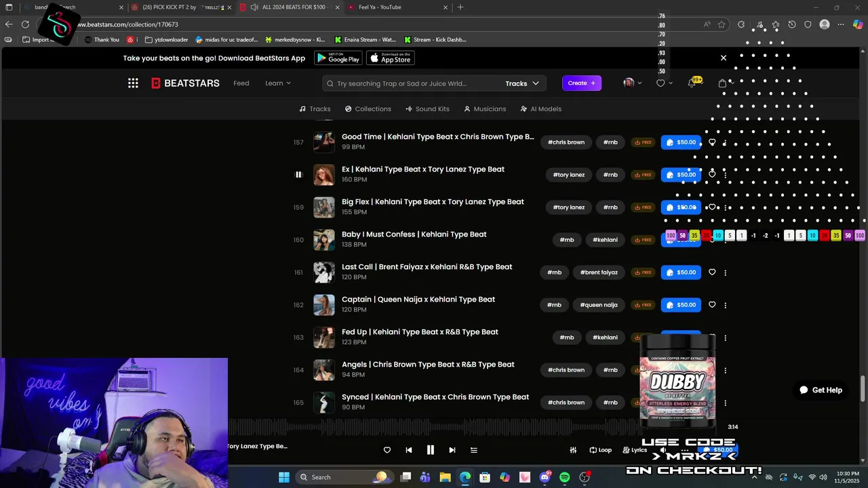The image size is (868, 488).
Task: Buy 'Good Time' for $50.00
Action: 681,142
